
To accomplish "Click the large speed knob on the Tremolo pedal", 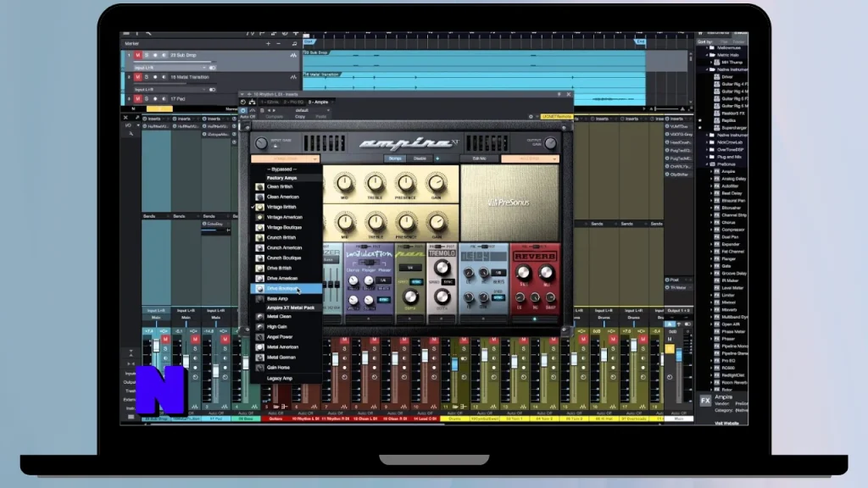I will point(441,269).
